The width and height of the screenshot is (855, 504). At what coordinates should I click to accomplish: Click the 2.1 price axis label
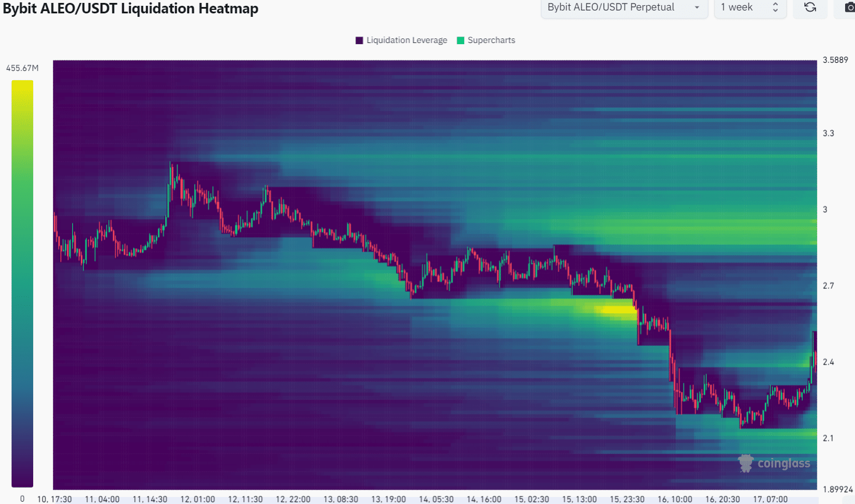[828, 438]
